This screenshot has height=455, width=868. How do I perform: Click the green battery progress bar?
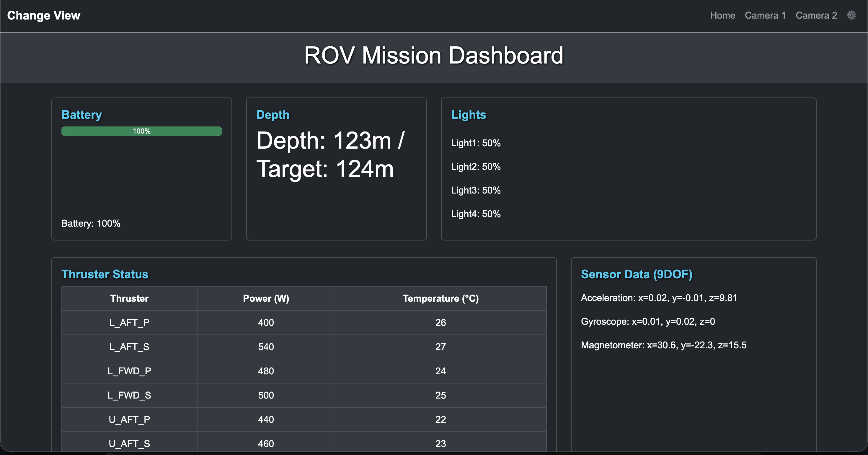141,131
